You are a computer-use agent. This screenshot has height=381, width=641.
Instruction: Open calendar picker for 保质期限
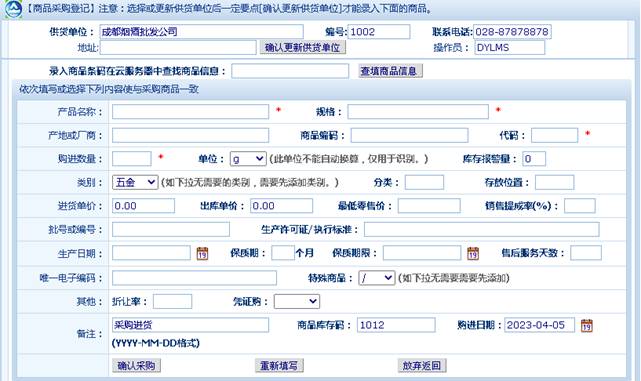[x=473, y=253]
